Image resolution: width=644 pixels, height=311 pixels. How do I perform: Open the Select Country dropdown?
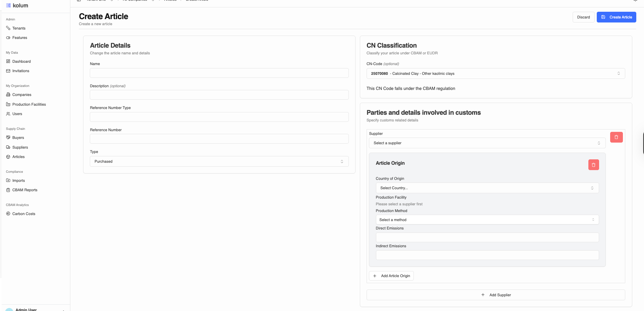(x=487, y=188)
